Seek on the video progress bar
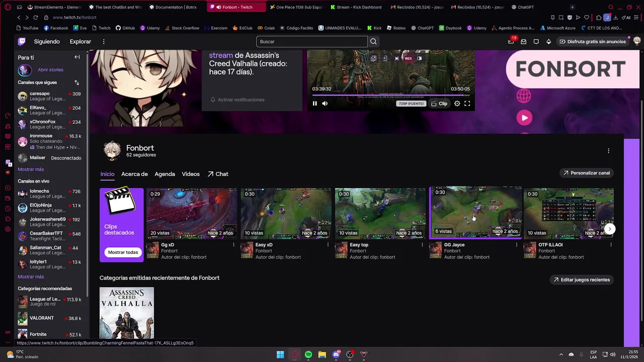This screenshot has height=362, width=644. pyautogui.click(x=391, y=95)
